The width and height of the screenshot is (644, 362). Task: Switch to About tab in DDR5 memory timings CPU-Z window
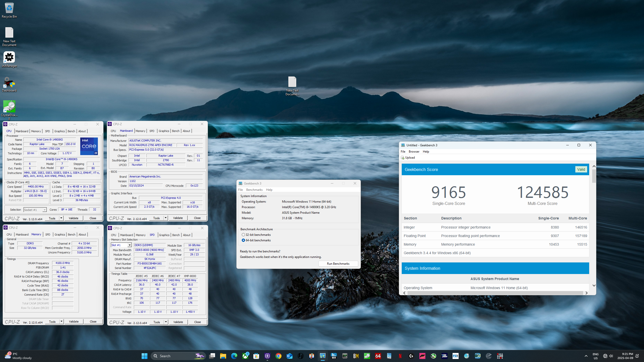tap(82, 235)
